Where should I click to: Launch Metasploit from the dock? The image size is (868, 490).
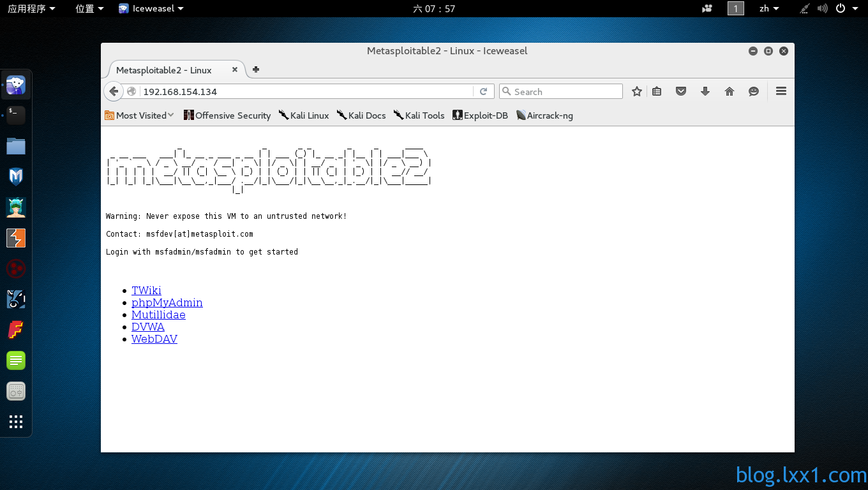(x=16, y=177)
